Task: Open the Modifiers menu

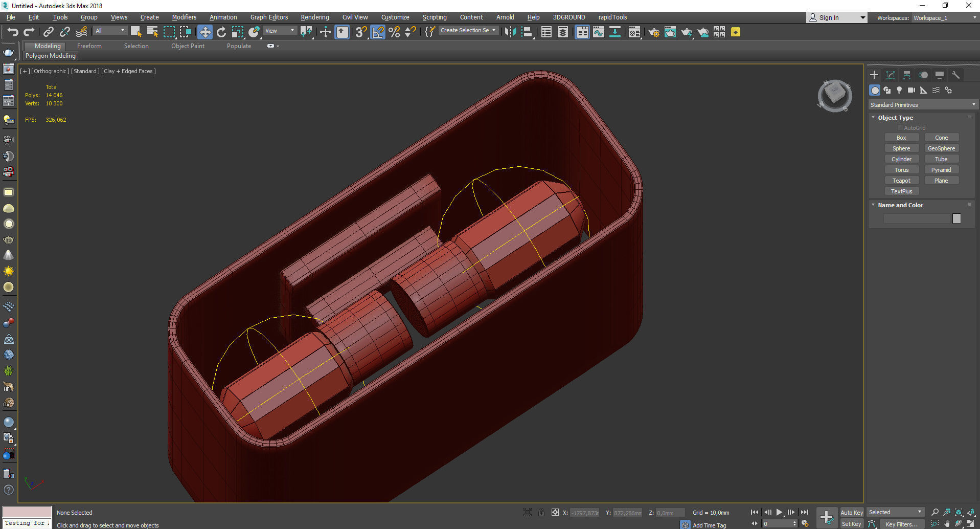Action: click(x=184, y=17)
